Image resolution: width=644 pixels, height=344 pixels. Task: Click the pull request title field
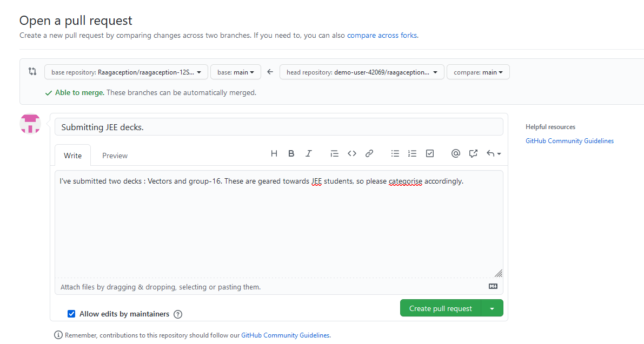point(279,127)
